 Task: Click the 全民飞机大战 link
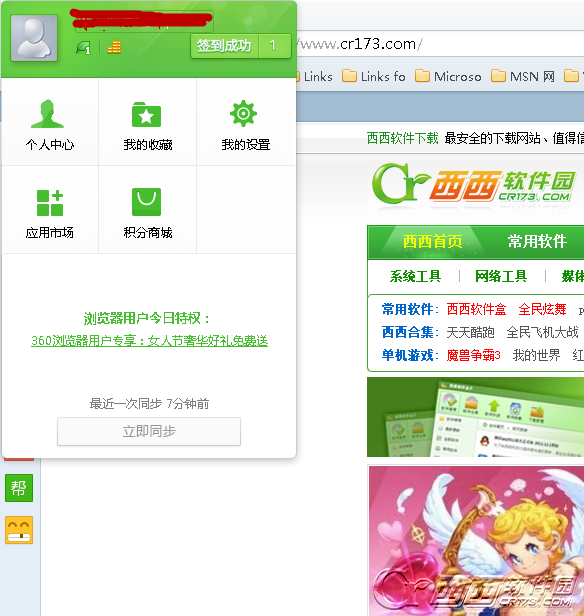[542, 332]
